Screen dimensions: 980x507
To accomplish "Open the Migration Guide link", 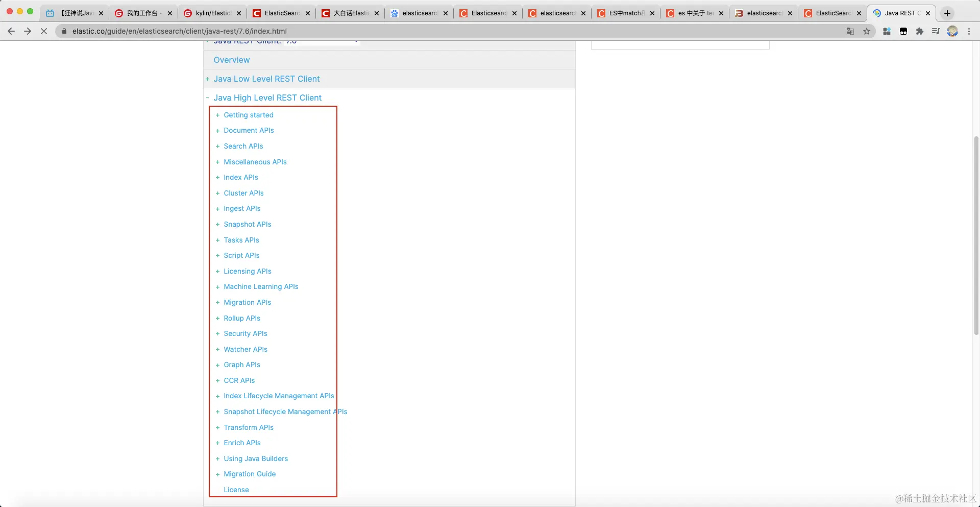I will (250, 474).
